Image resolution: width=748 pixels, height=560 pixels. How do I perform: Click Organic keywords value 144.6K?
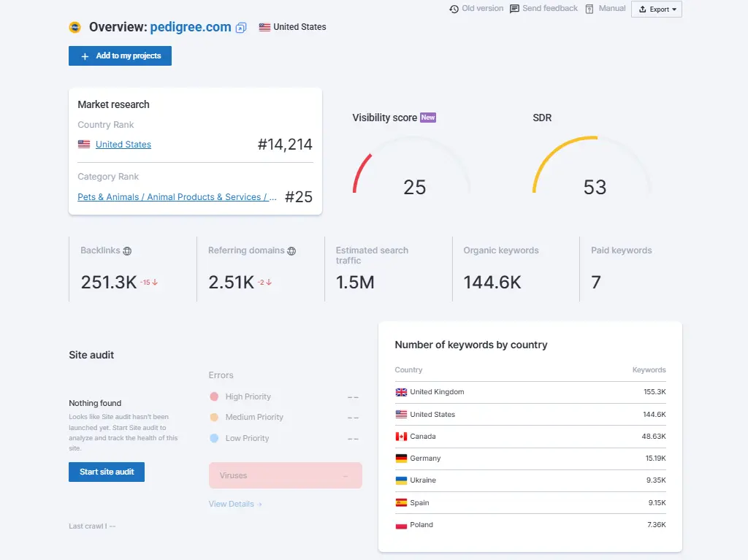tap(492, 283)
